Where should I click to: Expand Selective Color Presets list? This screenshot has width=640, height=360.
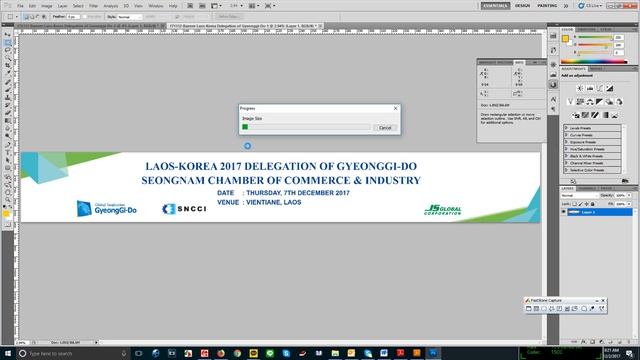coord(567,169)
